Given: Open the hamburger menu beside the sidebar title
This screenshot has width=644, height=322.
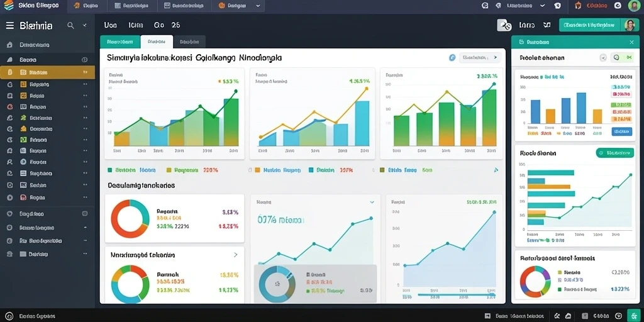Looking at the screenshot, I should (9, 26).
